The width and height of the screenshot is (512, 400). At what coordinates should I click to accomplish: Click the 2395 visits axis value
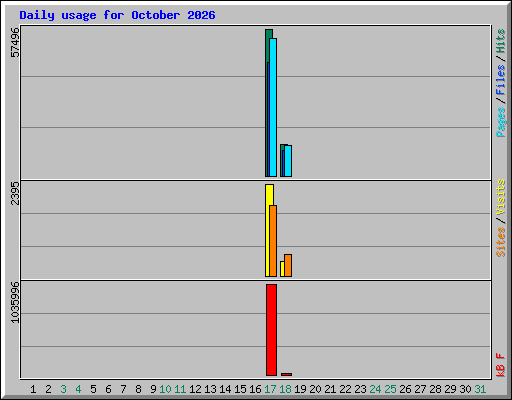[x=15, y=193]
